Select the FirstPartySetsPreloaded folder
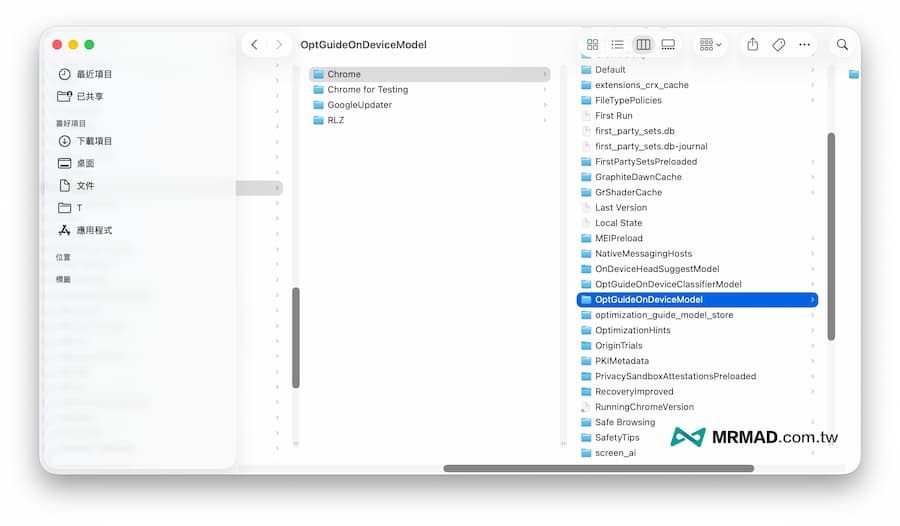The width and height of the screenshot is (900, 526). (697, 161)
